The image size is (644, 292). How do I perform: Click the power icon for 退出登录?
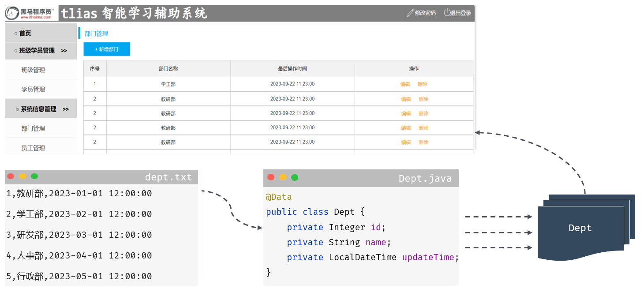(446, 13)
